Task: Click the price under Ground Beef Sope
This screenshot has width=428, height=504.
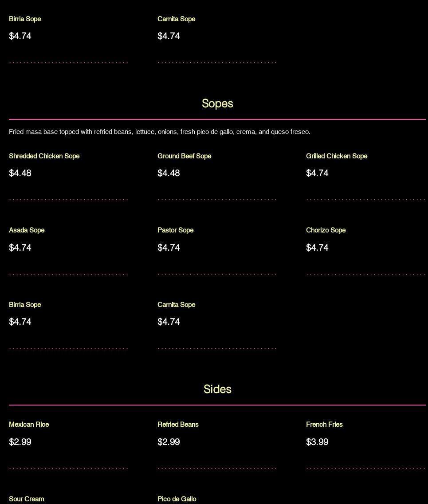Action: coord(169,173)
